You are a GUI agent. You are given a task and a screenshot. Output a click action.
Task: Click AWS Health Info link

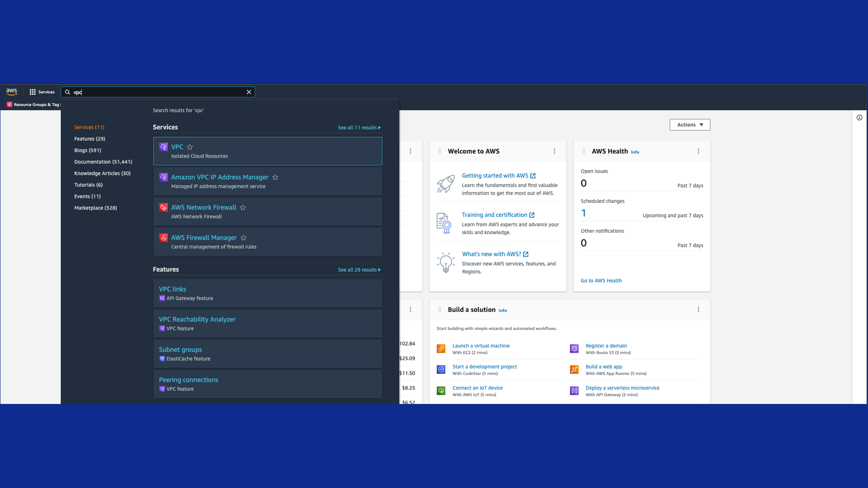[x=635, y=152]
